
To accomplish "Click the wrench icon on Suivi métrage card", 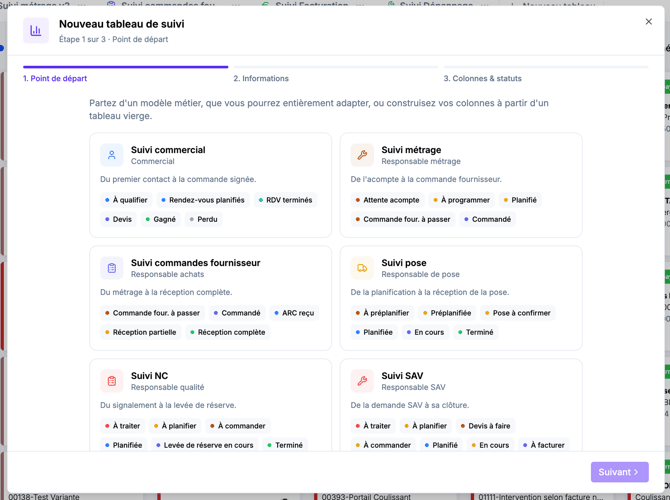I will pos(362,155).
